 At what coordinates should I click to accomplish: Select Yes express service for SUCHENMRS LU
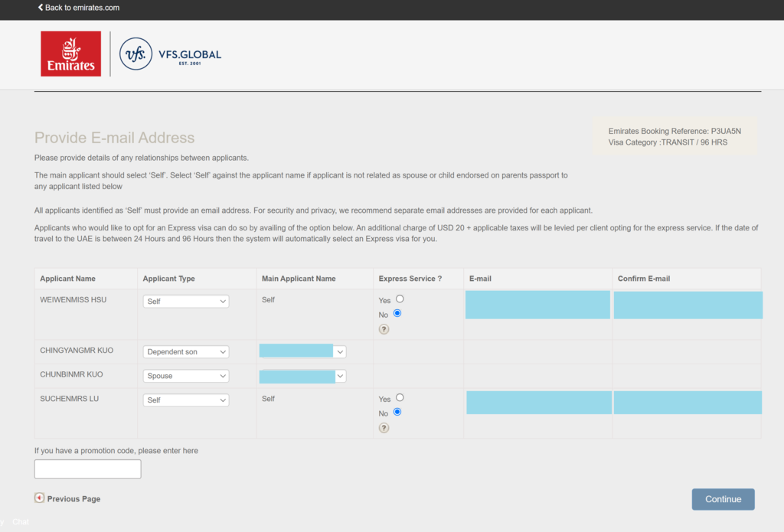400,398
